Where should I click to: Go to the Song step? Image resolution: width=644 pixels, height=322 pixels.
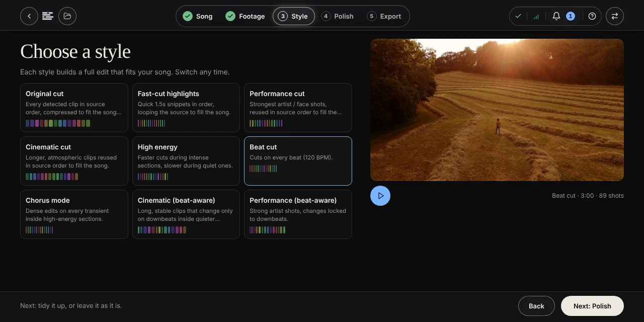click(x=198, y=16)
